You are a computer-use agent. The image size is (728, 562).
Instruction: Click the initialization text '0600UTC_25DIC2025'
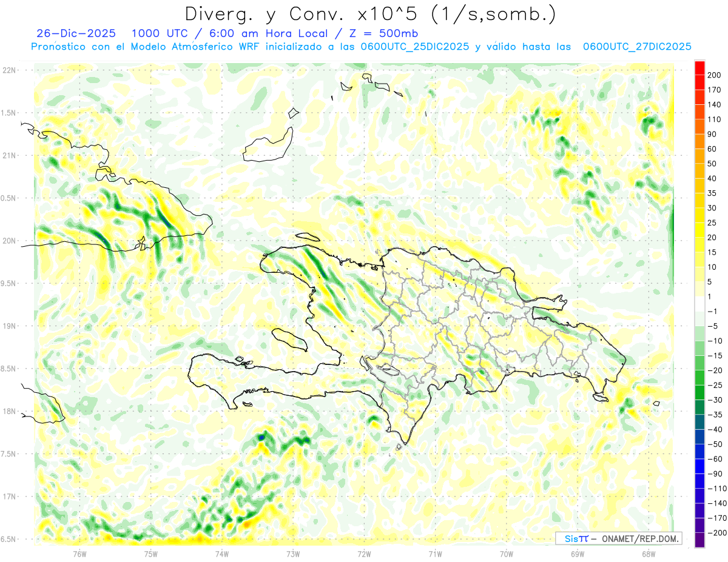point(414,47)
